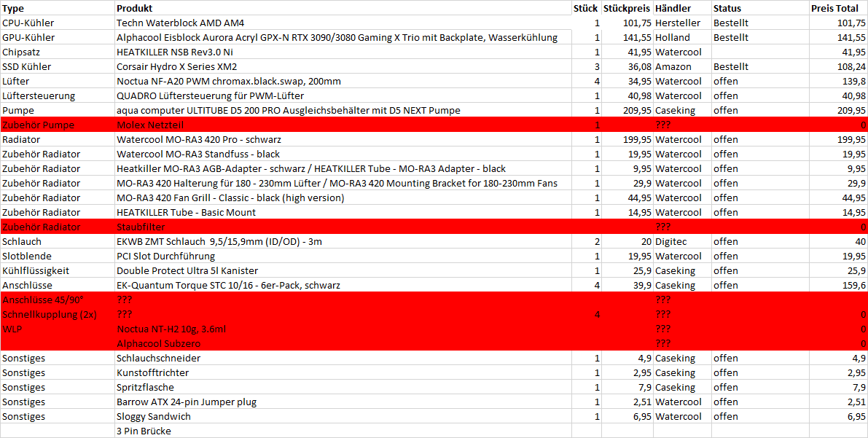The height and width of the screenshot is (438, 868).
Task: Select the "Anschlüsse" type cell in the white row
Action: tap(58, 285)
